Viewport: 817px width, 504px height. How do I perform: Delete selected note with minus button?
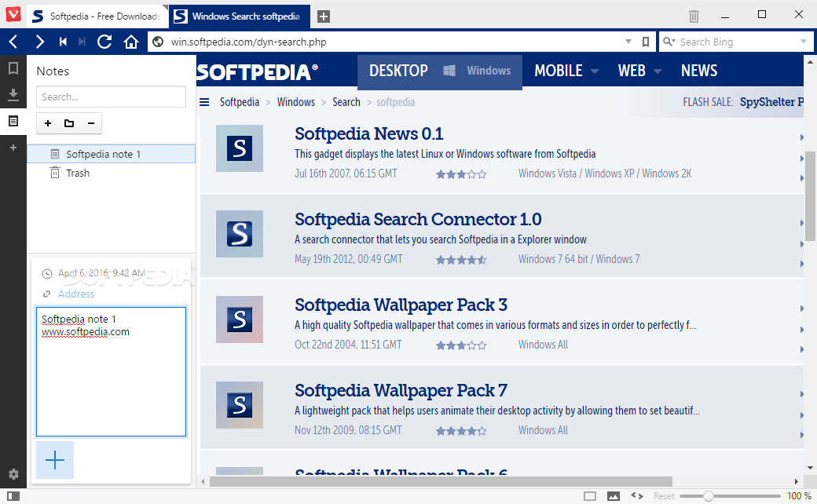click(90, 123)
